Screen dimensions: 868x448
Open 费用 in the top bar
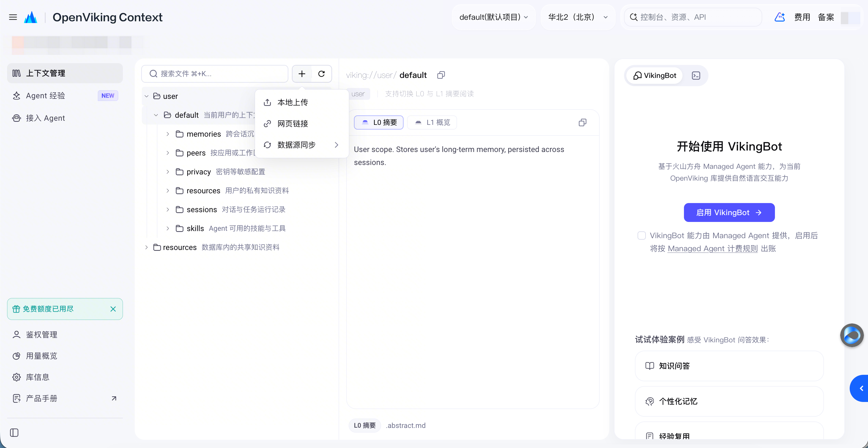coord(802,17)
